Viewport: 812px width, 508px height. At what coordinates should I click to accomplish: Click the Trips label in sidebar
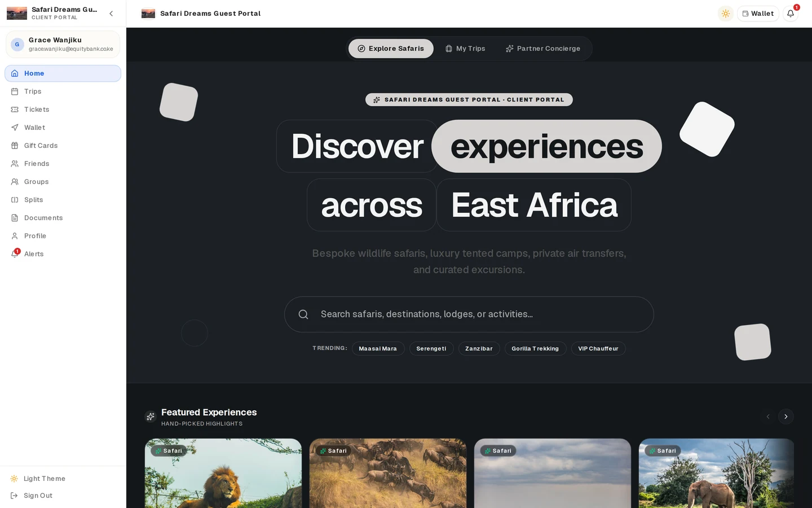[x=33, y=91]
